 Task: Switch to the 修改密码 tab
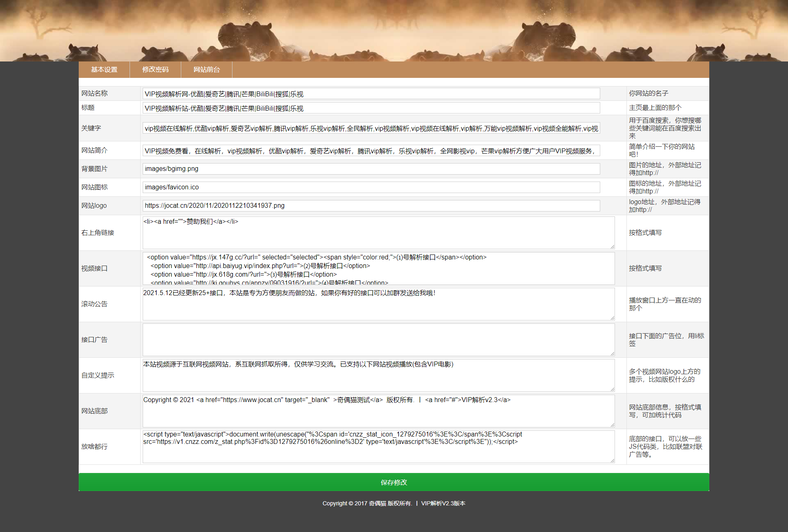pos(155,70)
